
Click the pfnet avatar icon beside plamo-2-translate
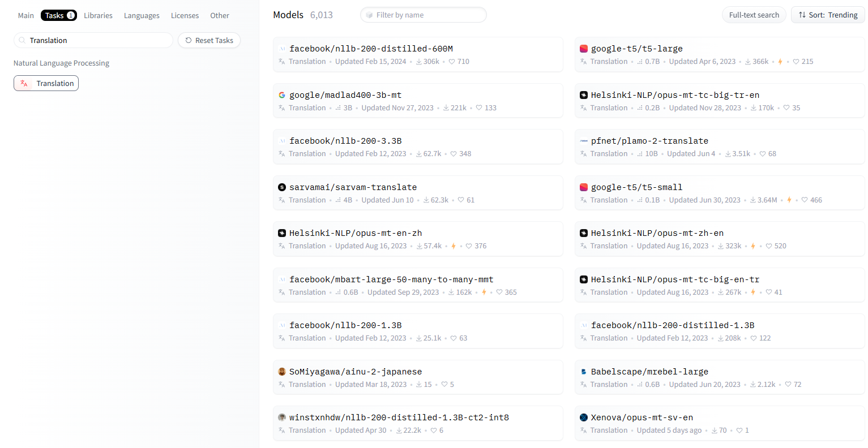point(584,141)
